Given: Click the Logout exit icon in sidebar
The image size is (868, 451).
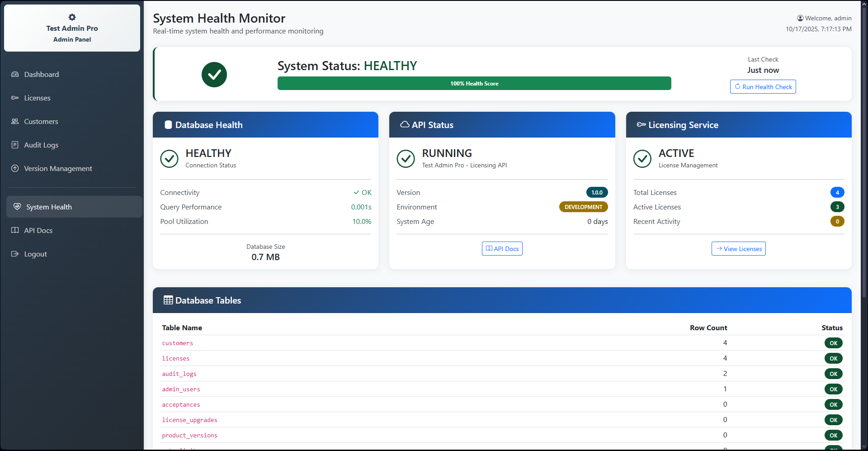Looking at the screenshot, I should (15, 254).
